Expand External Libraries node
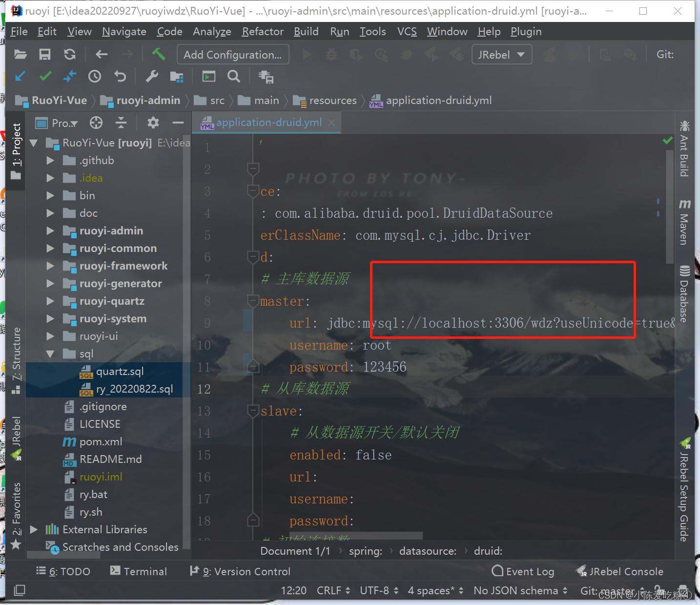The width and height of the screenshot is (700, 605). (34, 529)
